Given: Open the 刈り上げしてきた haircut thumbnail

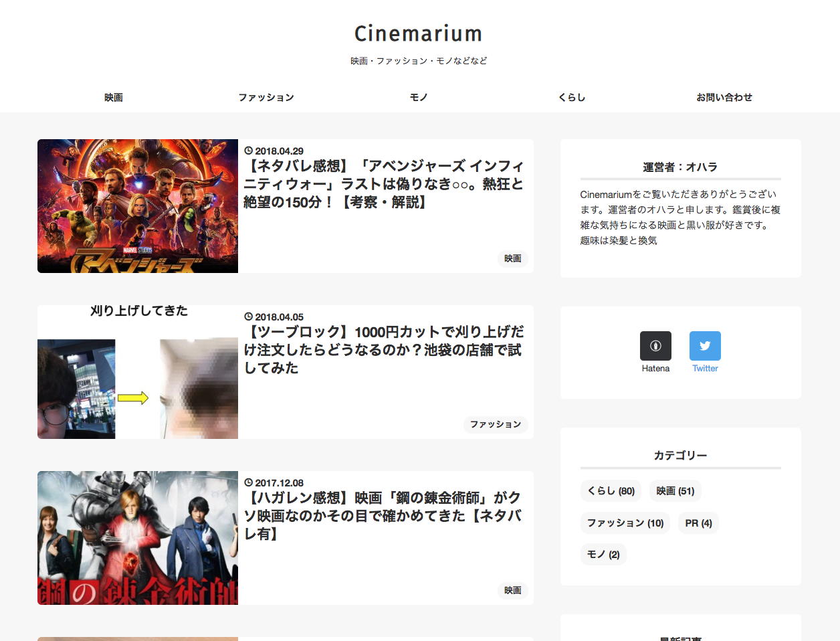Looking at the screenshot, I should pos(138,372).
